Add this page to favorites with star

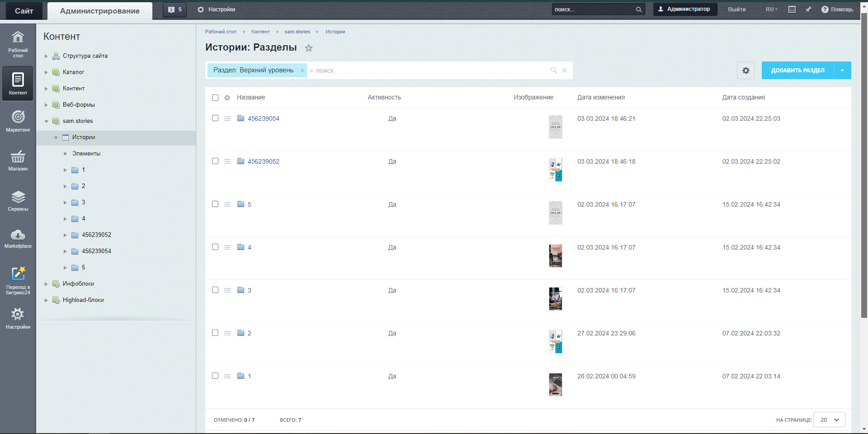pos(309,48)
